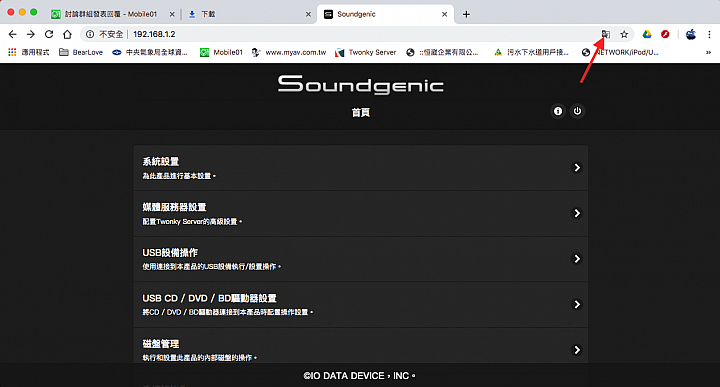Go to the browser home page
The image size is (720, 387).
pos(68,34)
